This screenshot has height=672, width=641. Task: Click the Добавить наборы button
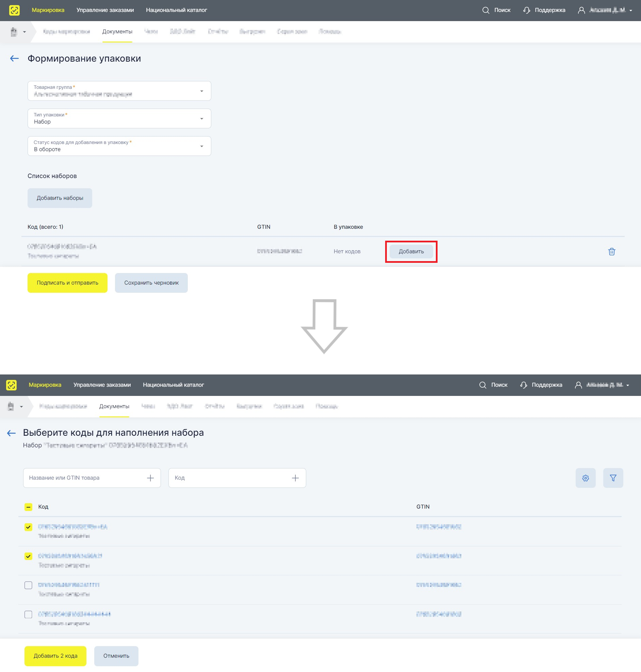pos(60,198)
